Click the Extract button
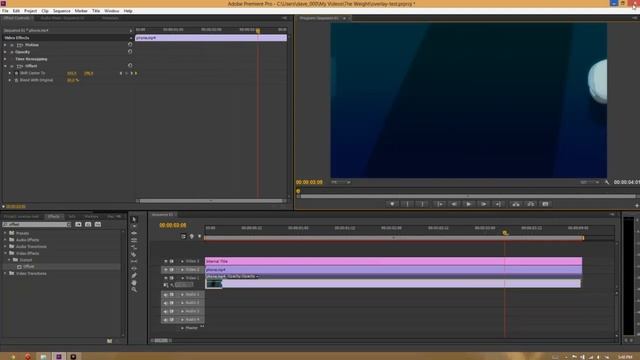640x360 pixels. click(x=531, y=204)
